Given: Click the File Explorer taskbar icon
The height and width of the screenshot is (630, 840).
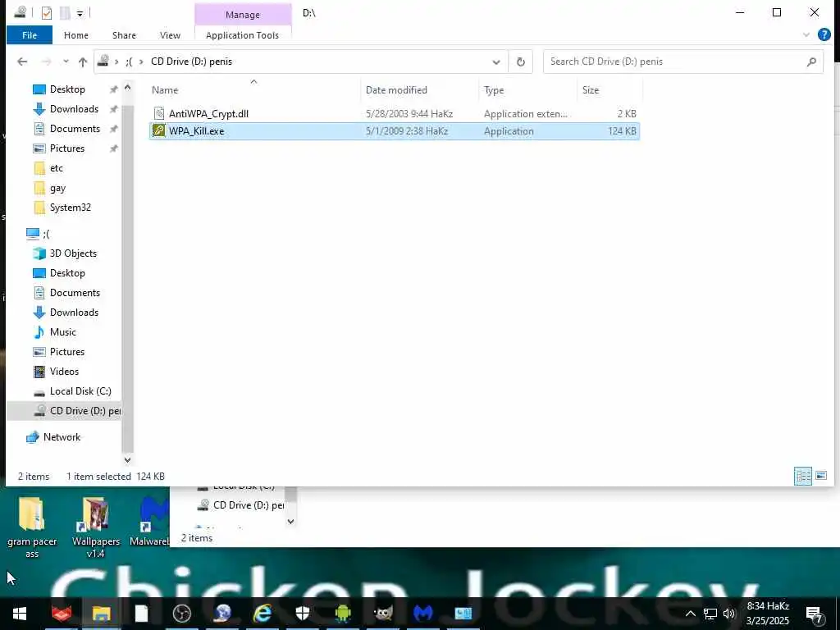Looking at the screenshot, I should pos(101,614).
